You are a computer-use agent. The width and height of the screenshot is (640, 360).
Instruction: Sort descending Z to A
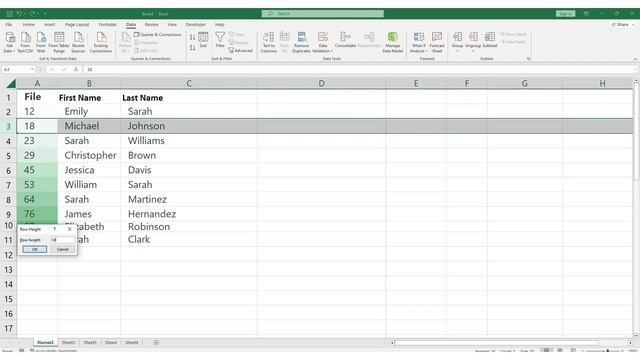click(x=192, y=48)
